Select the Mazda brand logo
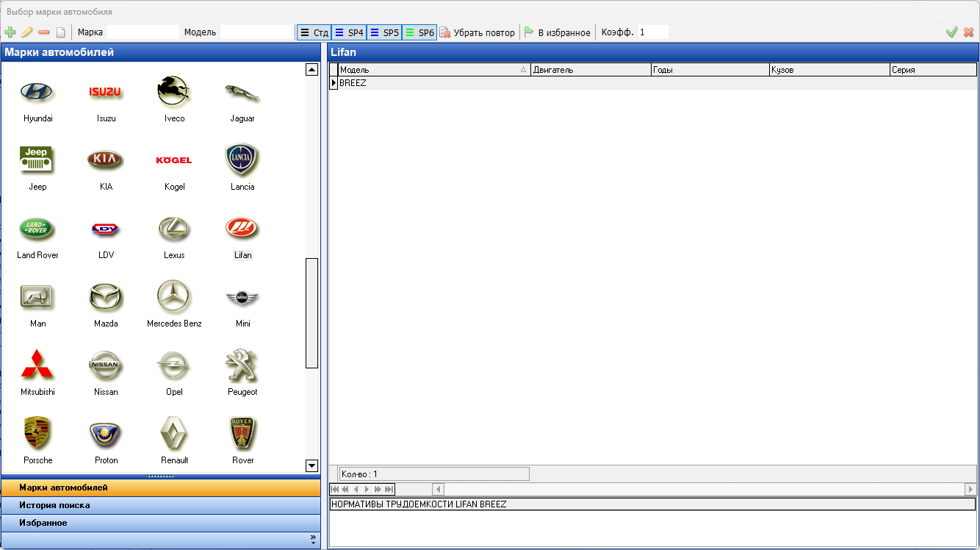Screen dimensions: 980x550 pos(106,297)
